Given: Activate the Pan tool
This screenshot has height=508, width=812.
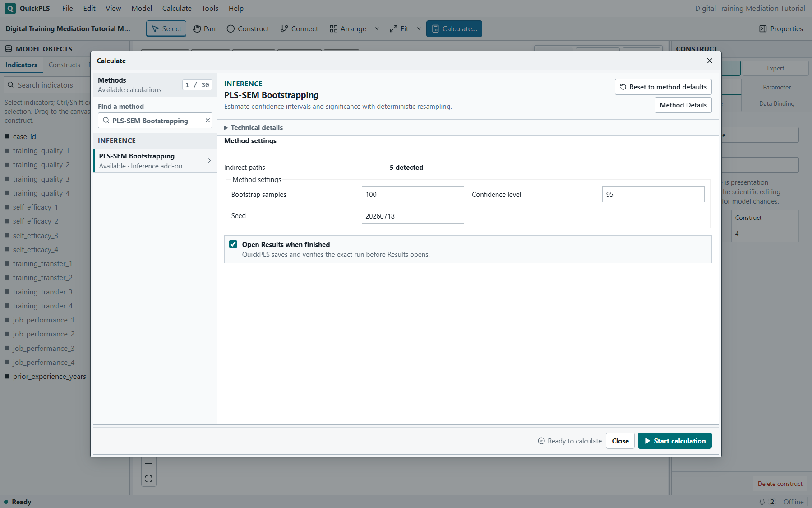Looking at the screenshot, I should 204,28.
